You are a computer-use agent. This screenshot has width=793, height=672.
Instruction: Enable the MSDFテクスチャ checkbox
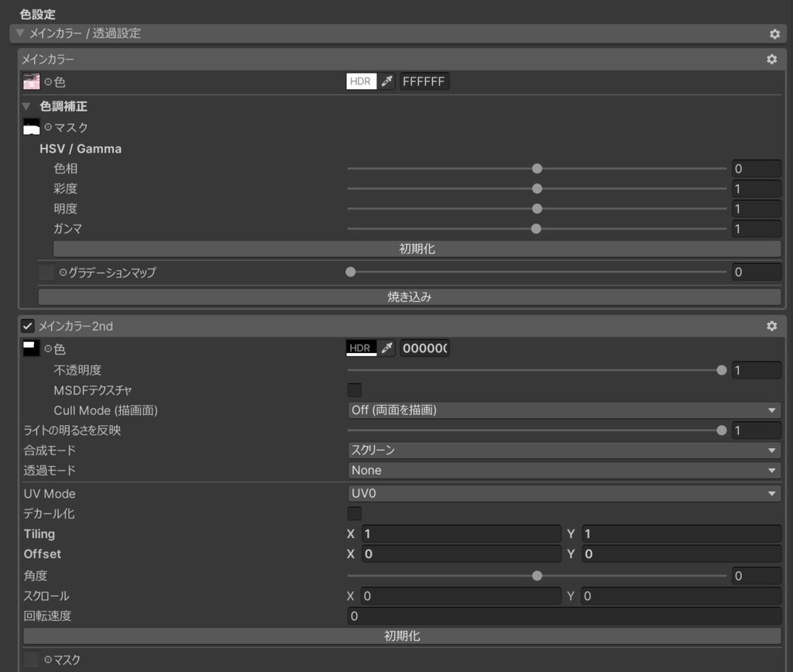355,390
